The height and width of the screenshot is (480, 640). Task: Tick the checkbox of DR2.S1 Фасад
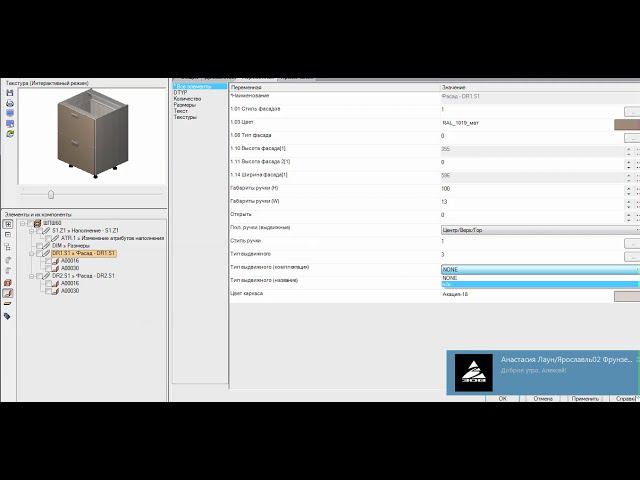pos(39,276)
